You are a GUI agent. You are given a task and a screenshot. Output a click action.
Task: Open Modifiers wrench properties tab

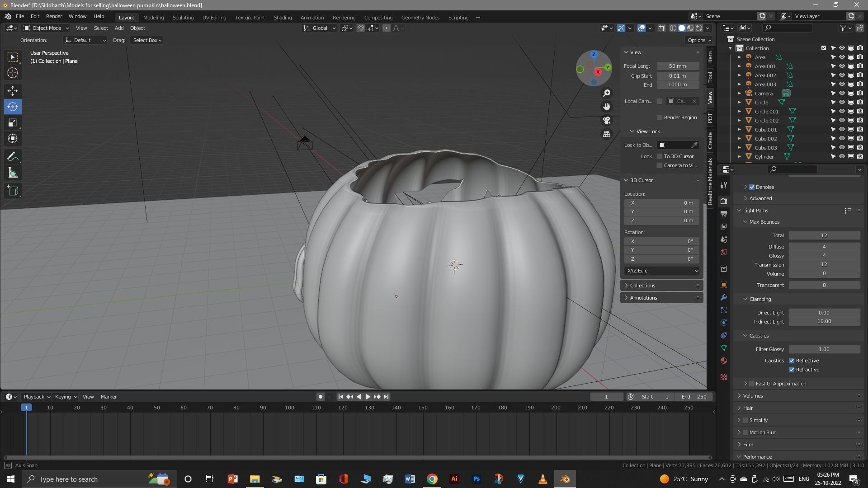(724, 297)
